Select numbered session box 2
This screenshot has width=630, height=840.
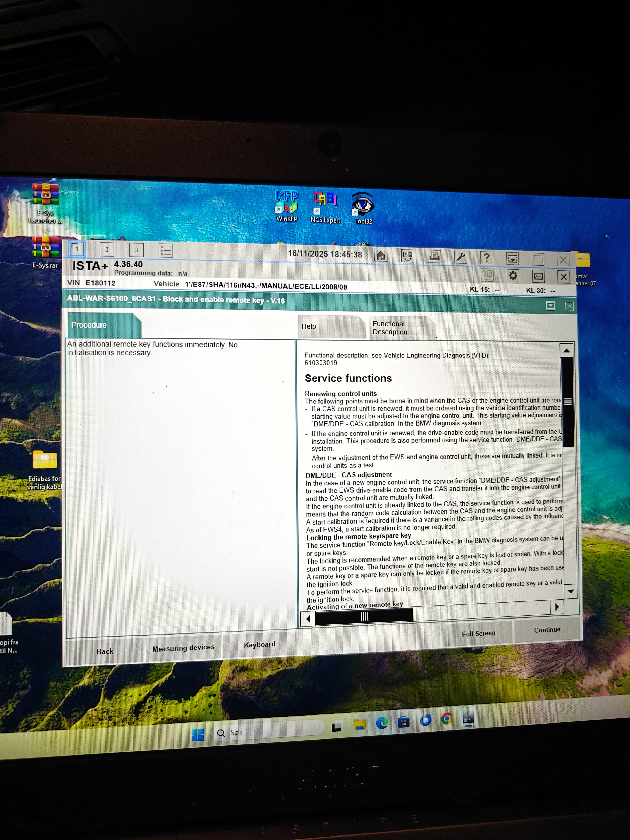click(107, 250)
